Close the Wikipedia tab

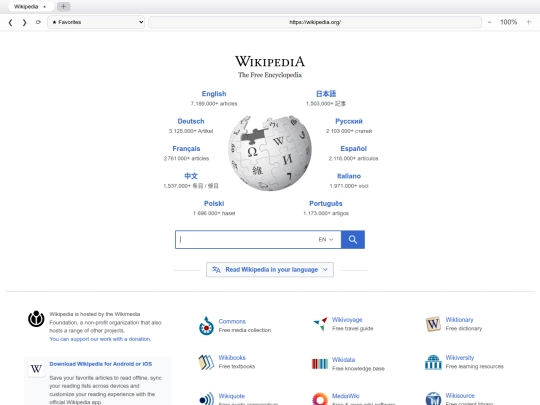[x=44, y=7]
